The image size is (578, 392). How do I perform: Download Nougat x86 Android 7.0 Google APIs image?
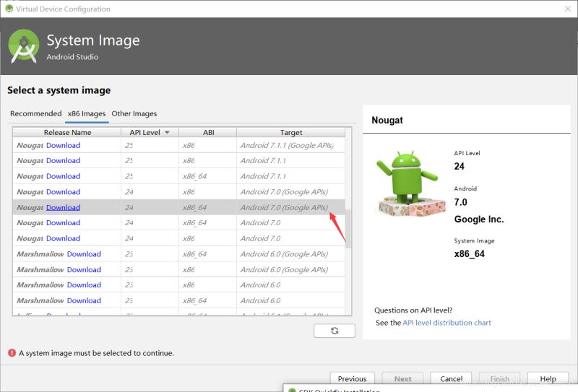coord(63,192)
